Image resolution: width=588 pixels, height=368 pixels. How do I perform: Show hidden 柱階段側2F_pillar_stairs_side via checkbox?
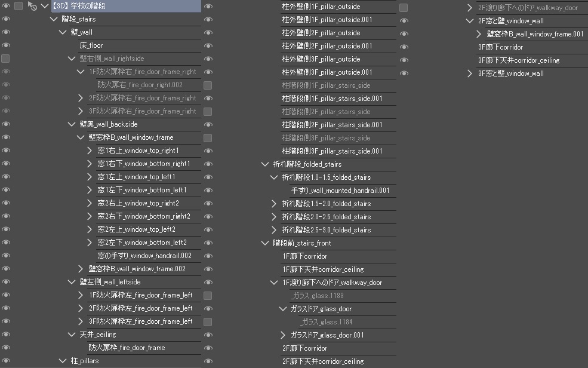point(208,111)
